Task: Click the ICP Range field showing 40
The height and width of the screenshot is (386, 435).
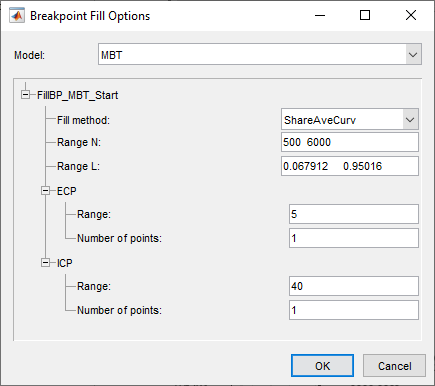Action: pyautogui.click(x=354, y=286)
